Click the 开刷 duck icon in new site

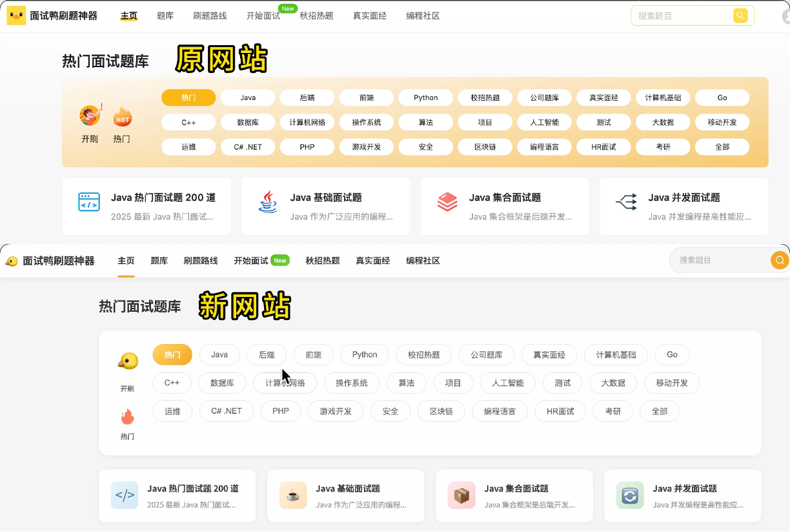coord(128,362)
